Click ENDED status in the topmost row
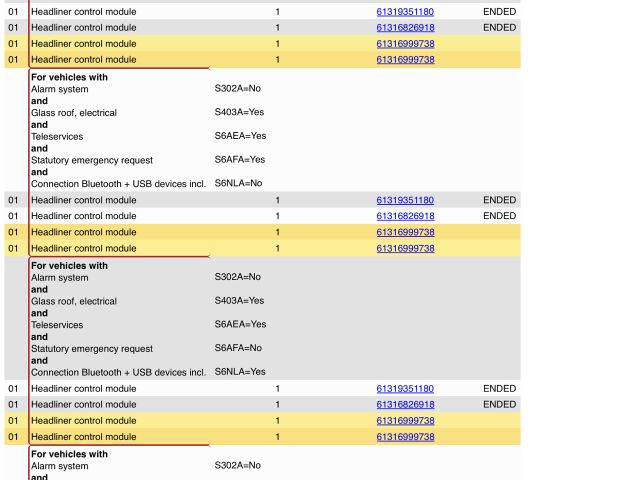Screen dimensions: 640x480 (499, 12)
